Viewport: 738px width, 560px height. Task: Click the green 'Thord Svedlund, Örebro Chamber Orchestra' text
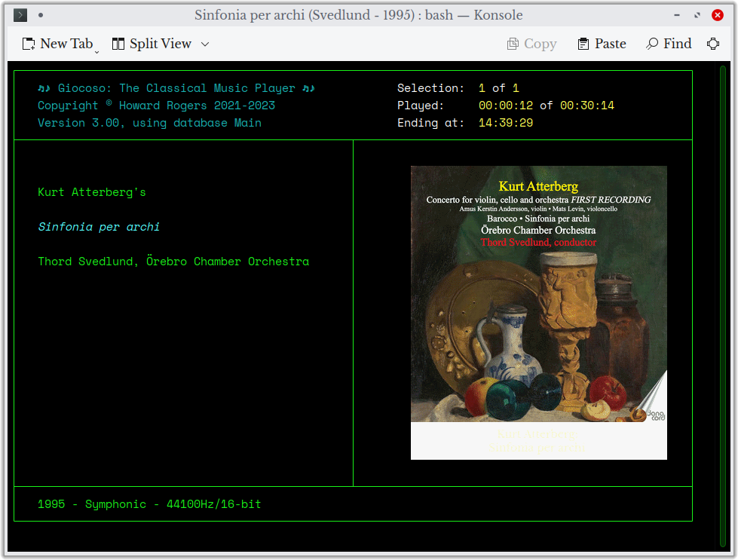pyautogui.click(x=173, y=261)
